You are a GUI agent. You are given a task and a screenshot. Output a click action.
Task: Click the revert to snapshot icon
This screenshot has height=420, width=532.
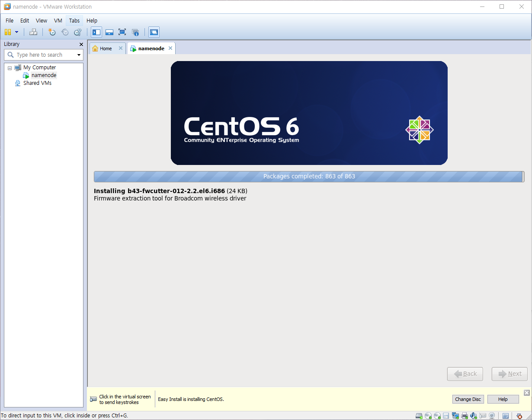coord(65,32)
